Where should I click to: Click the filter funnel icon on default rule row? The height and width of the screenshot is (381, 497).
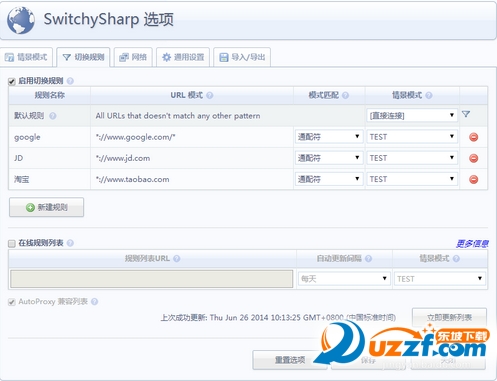point(466,114)
